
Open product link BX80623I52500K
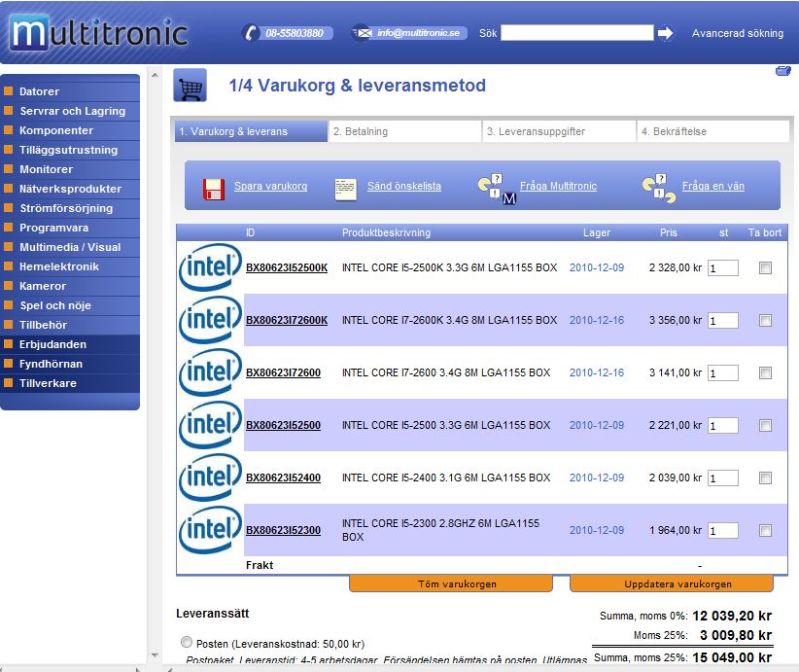[x=287, y=267]
